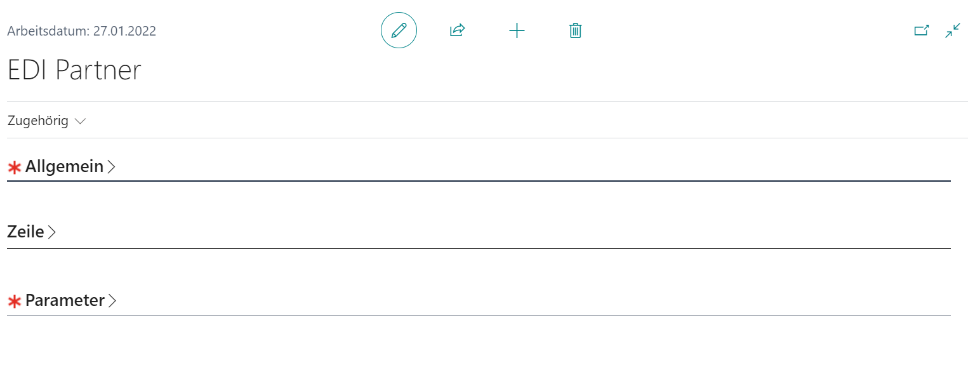Click the collapse arrows icon top right
The height and width of the screenshot is (391, 980).
tap(953, 30)
